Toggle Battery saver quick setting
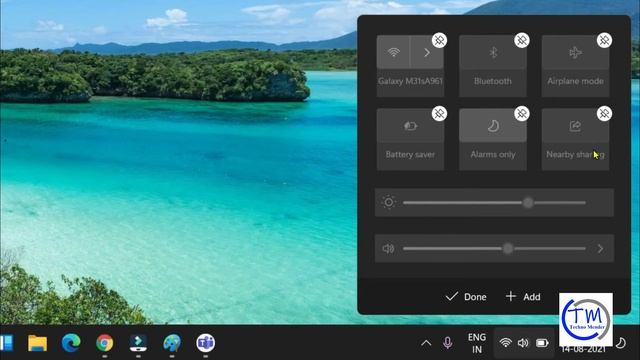This screenshot has height=360, width=640. click(410, 126)
